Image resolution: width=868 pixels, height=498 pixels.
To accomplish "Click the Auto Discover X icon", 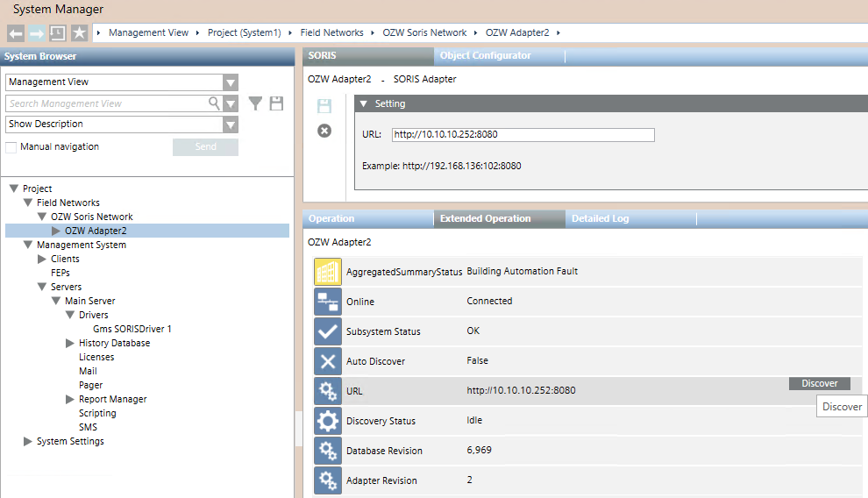I will tap(328, 361).
